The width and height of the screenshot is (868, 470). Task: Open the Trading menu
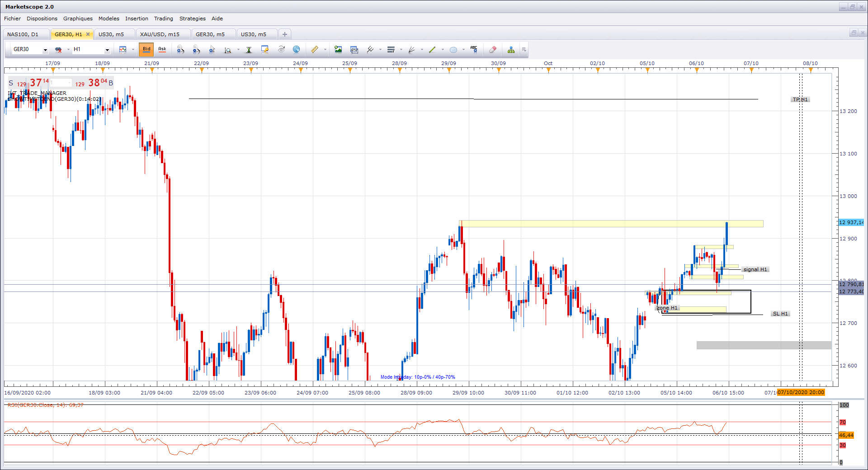click(x=164, y=19)
